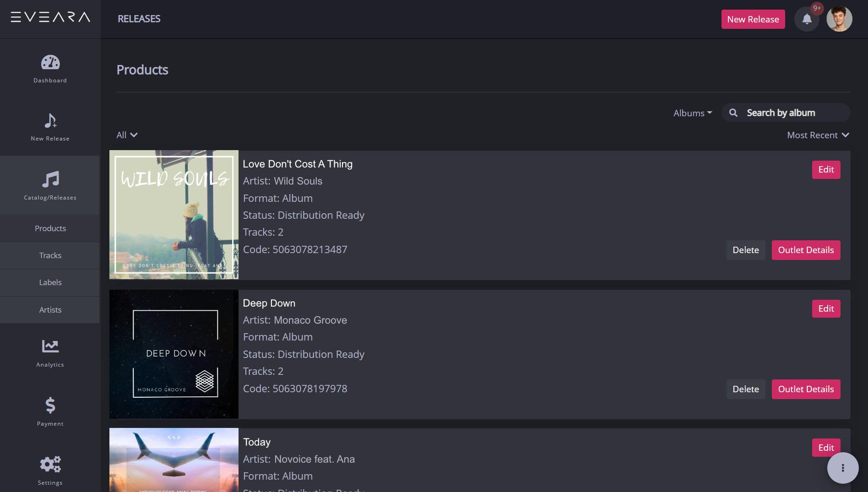Click the Today title text
The image size is (868, 492).
(x=257, y=442)
